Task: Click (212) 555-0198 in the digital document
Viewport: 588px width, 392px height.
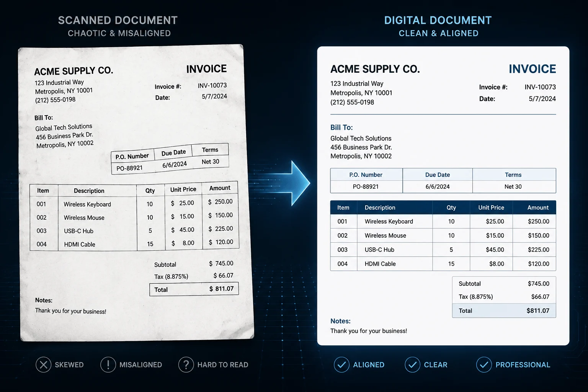Action: (x=352, y=102)
